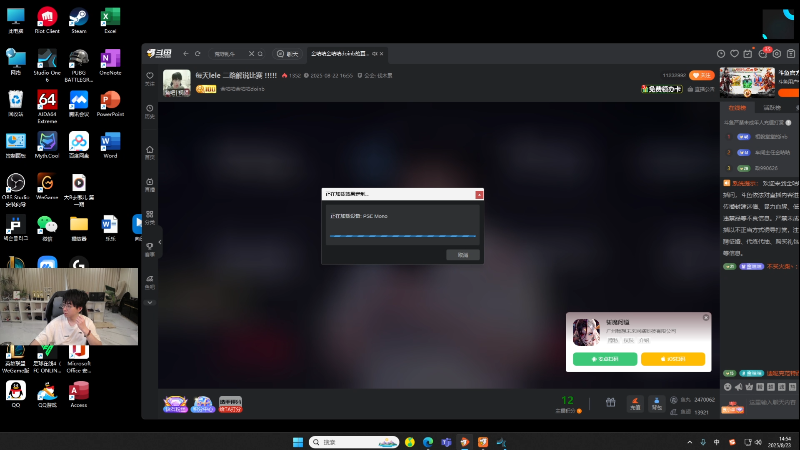Click the orange follow button
This screenshot has width=800, height=450.
[x=702, y=75]
